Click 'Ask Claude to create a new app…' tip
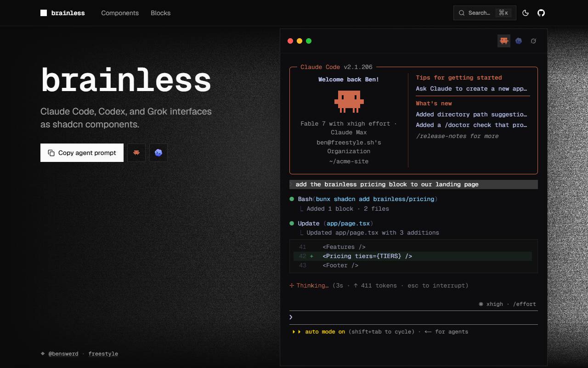Screen dimensions: 588x368 click(471, 89)
